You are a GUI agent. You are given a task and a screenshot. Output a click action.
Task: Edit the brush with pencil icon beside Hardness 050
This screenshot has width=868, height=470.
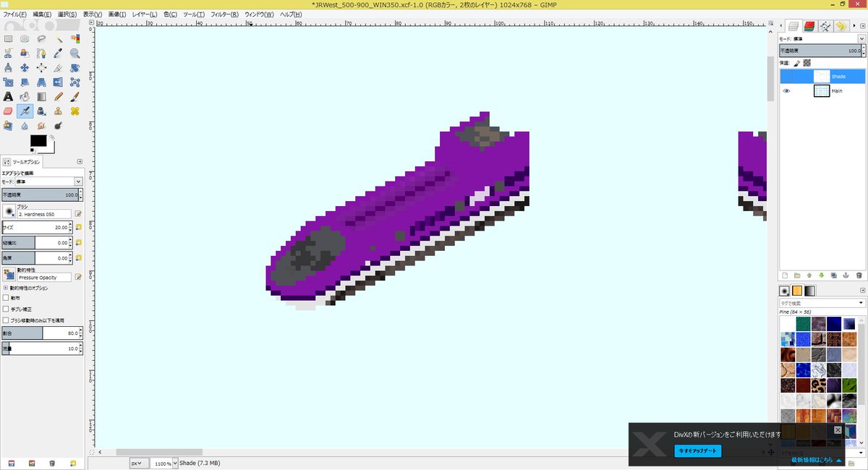click(78, 214)
